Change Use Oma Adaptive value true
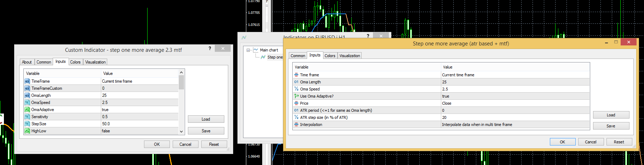Image resolution: width=644 pixels, height=165 pixels. (515, 96)
